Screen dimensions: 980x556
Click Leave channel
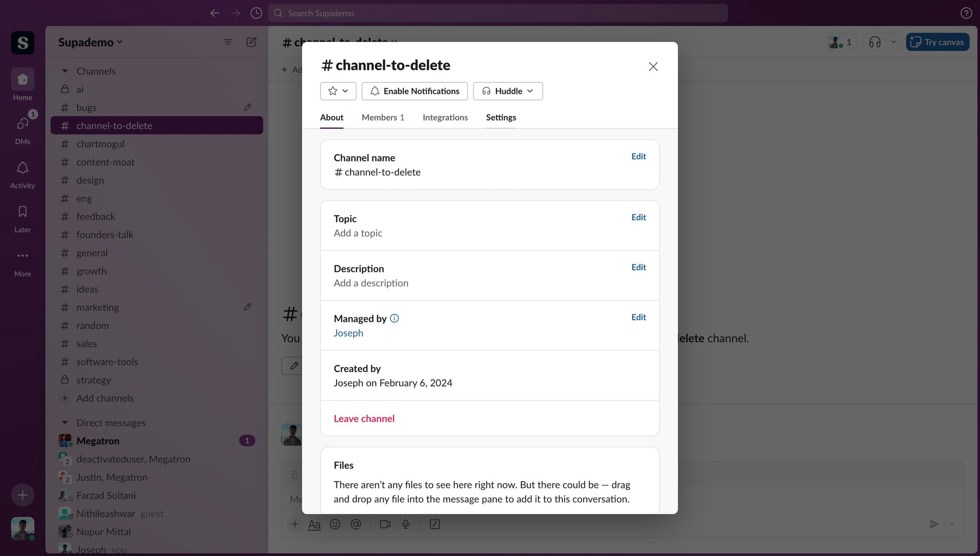(x=364, y=418)
